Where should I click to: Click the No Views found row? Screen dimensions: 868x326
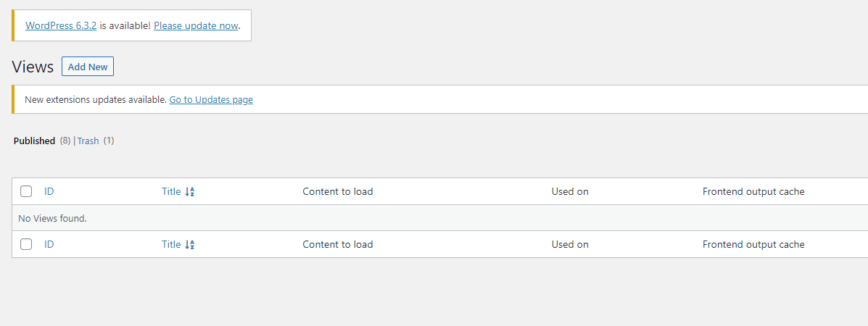(x=439, y=218)
